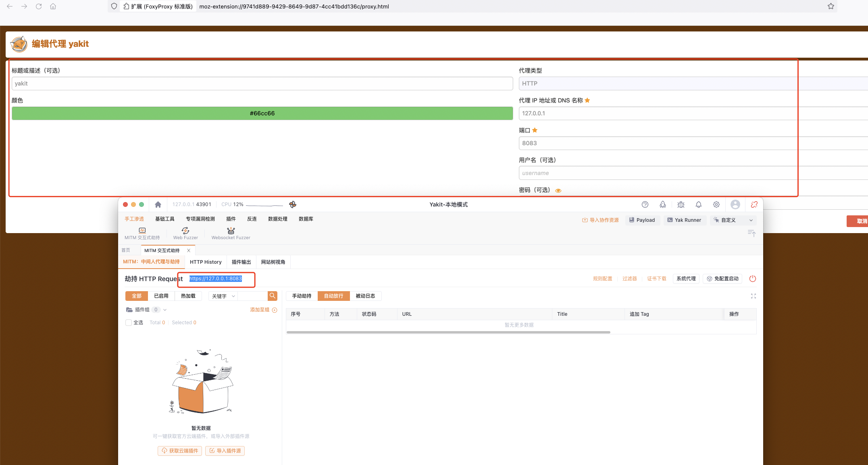Click the user avatar icon
The height and width of the screenshot is (465, 868).
[x=735, y=204]
